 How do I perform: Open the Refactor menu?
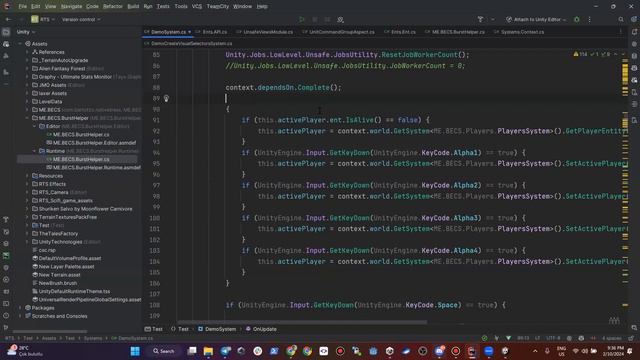(x=113, y=7)
